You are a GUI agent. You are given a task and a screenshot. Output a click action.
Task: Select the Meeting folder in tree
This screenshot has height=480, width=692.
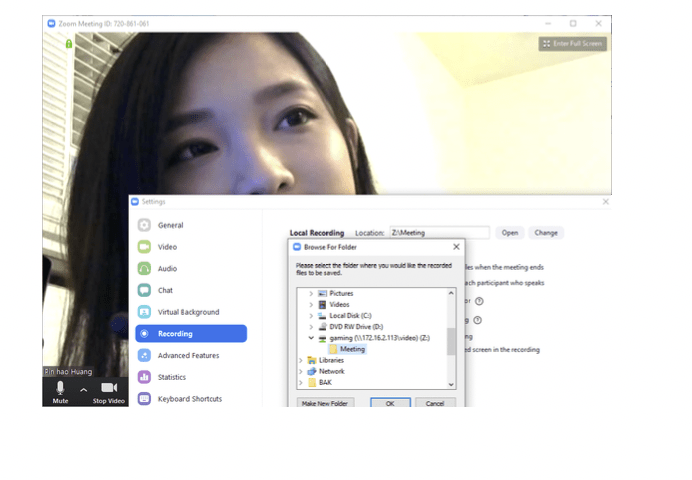pos(351,349)
